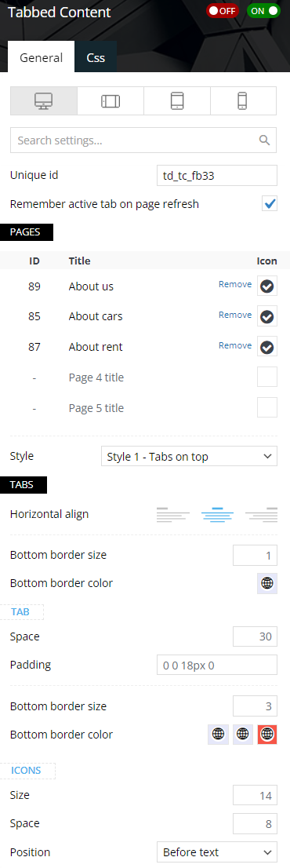This screenshot has height=868, width=290.
Task: Remove the About cars page
Action: (x=235, y=315)
